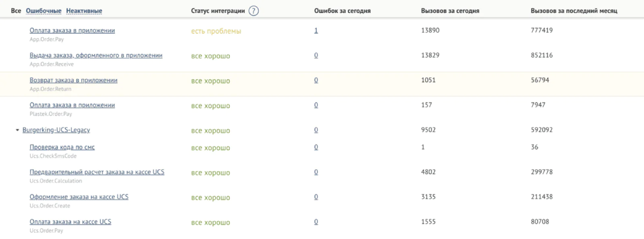The image size is (644, 239).
Task: Switch to the 'Ошибочные' filter
Action: [44, 11]
